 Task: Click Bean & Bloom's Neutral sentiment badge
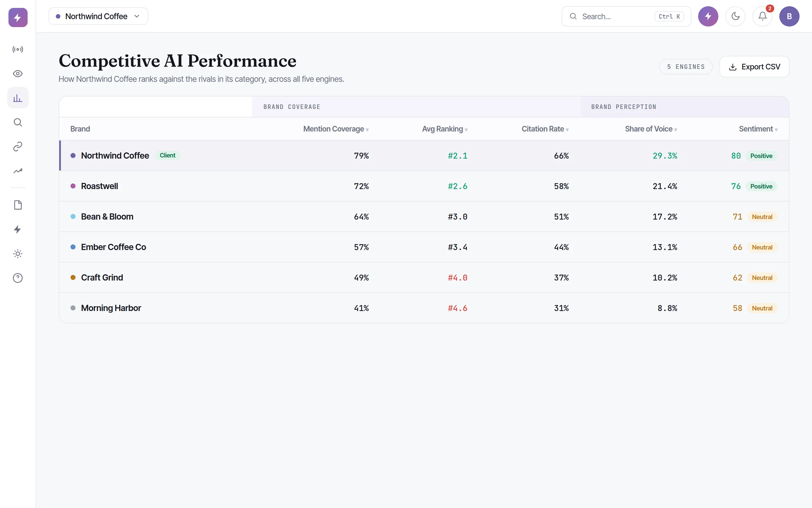click(x=762, y=217)
